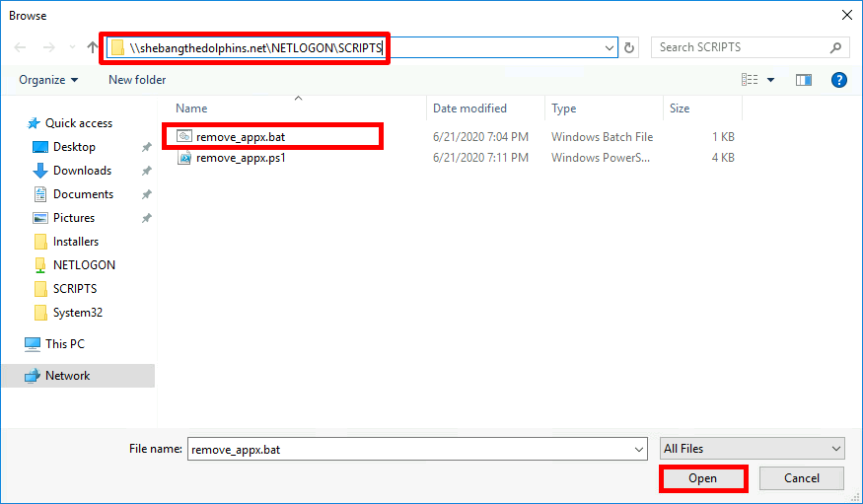Image resolution: width=863 pixels, height=504 pixels.
Task: Change your view icon button
Action: click(x=750, y=80)
